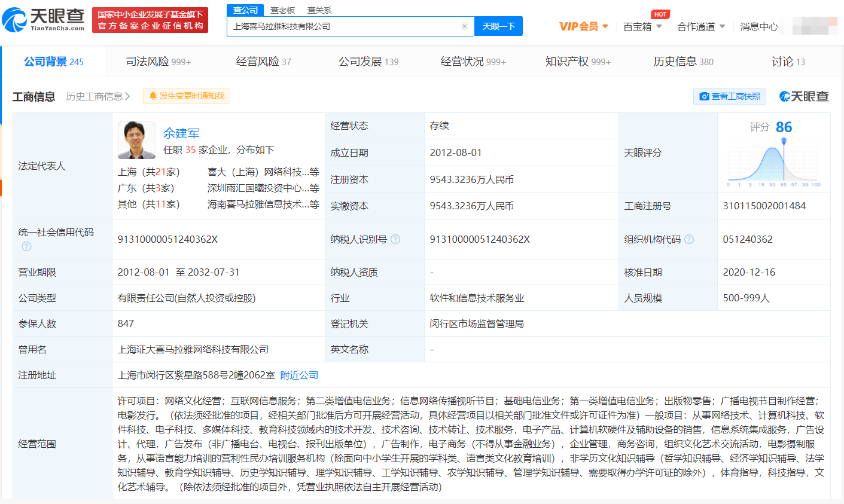The height and width of the screenshot is (504, 844).
Task: Click the 核准日期 value 2020-12-16
Action: 749,272
